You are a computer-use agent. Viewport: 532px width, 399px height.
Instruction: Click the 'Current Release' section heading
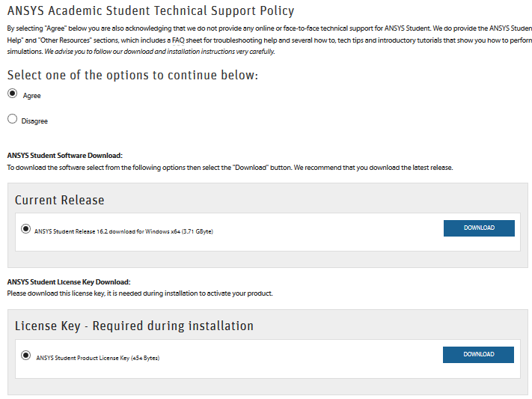click(x=60, y=200)
